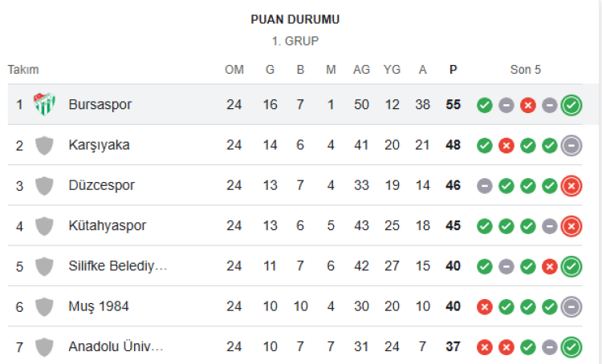Image resolution: width=602 pixels, height=364 pixels.
Task: Open the Karşıyaka team page
Action: click(x=99, y=145)
